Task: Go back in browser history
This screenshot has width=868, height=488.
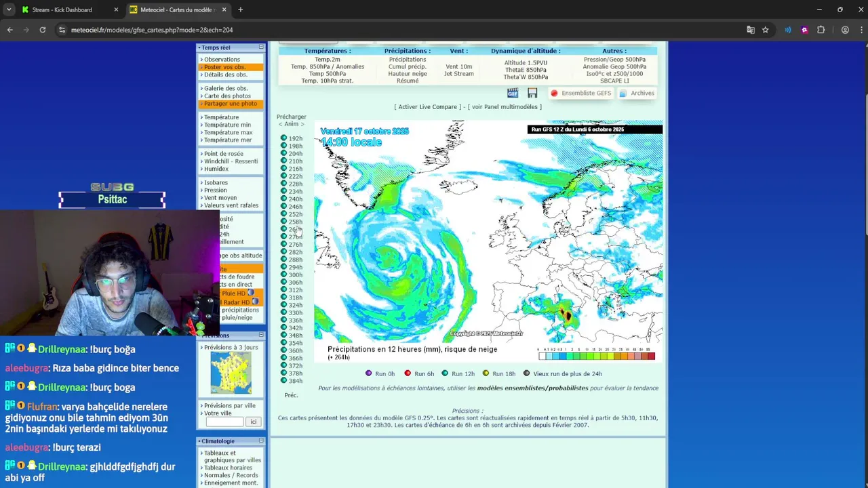Action: [x=9, y=30]
